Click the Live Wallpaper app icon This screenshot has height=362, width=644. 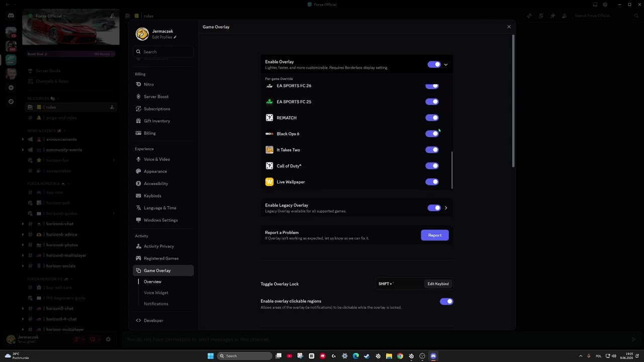pos(269,182)
